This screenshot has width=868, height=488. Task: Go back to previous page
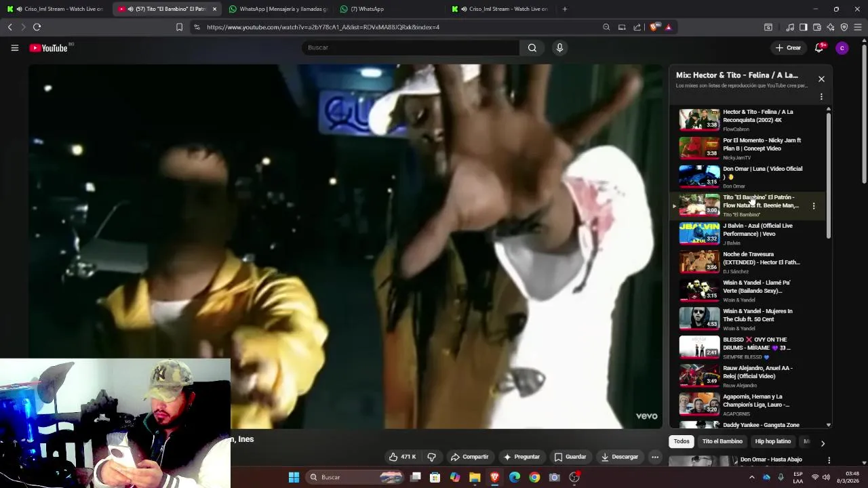9,27
